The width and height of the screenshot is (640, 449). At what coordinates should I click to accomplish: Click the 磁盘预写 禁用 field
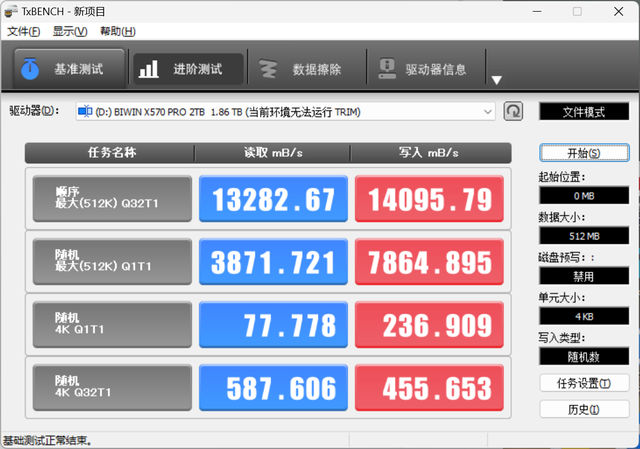(584, 276)
